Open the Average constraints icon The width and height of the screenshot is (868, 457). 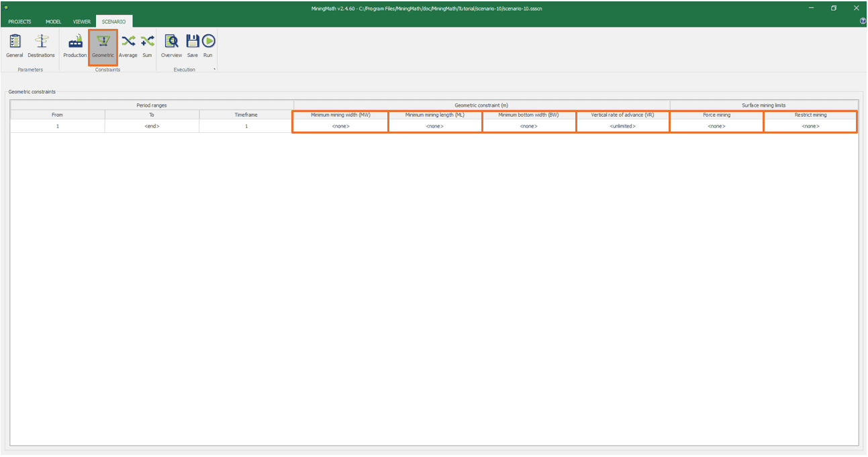point(128,46)
